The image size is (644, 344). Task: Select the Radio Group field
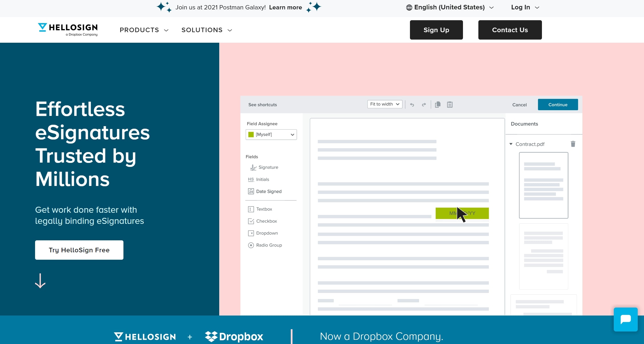tap(265, 245)
